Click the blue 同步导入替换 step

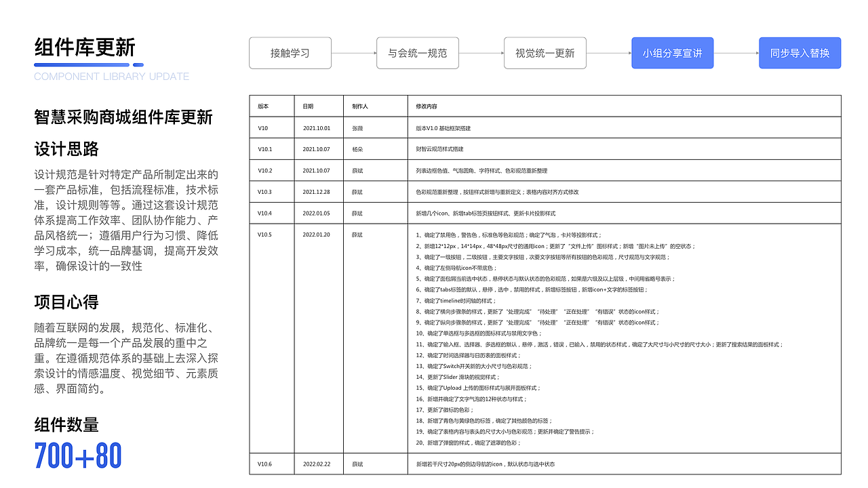(800, 53)
